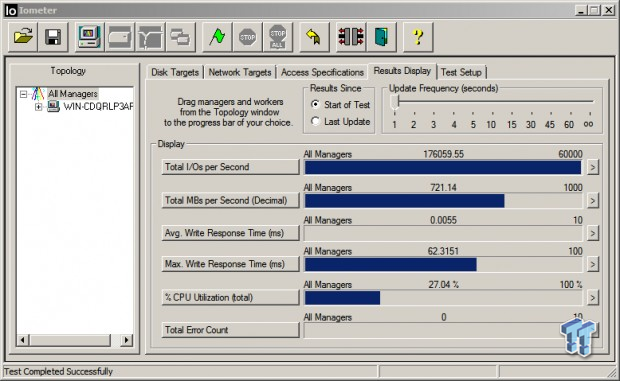Click the Disconnect Selected Worker icon
The height and width of the screenshot is (381, 620).
(x=351, y=37)
